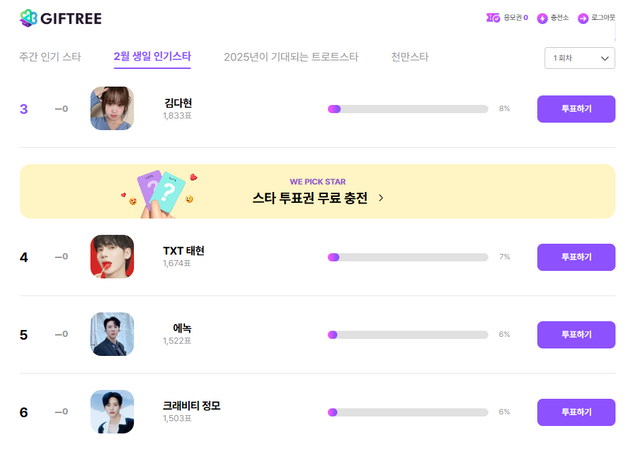Go to the 천만스타 tab
Viewport: 640px width, 450px height.
click(409, 57)
